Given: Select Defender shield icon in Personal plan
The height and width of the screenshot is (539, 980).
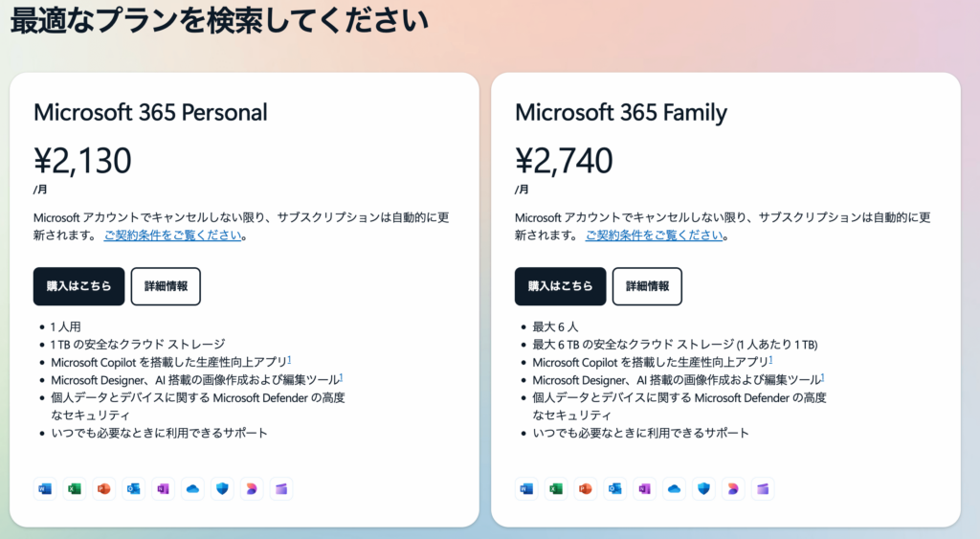Looking at the screenshot, I should (x=222, y=489).
